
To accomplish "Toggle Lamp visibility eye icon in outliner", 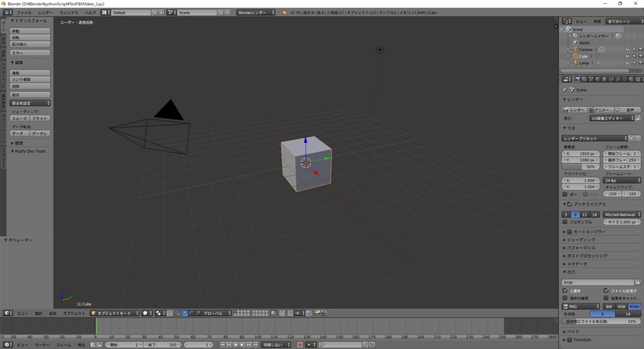I will coord(627,63).
